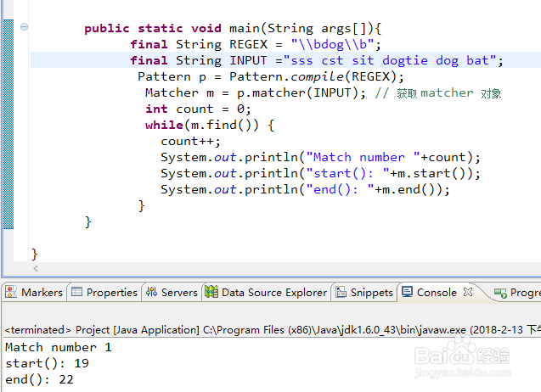Viewport: 541px width, 392px height.
Task: Click the blue range indicator in left ruler
Action: [8, 124]
